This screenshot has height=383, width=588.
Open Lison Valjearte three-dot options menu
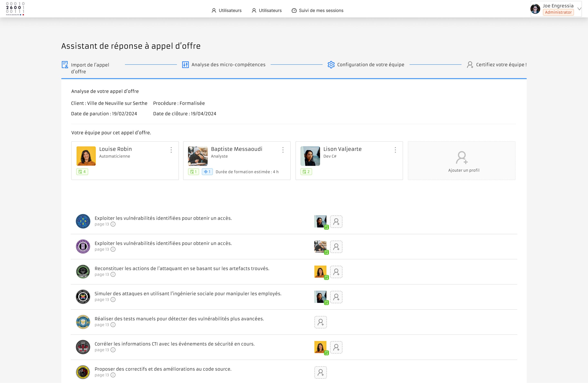coord(395,150)
